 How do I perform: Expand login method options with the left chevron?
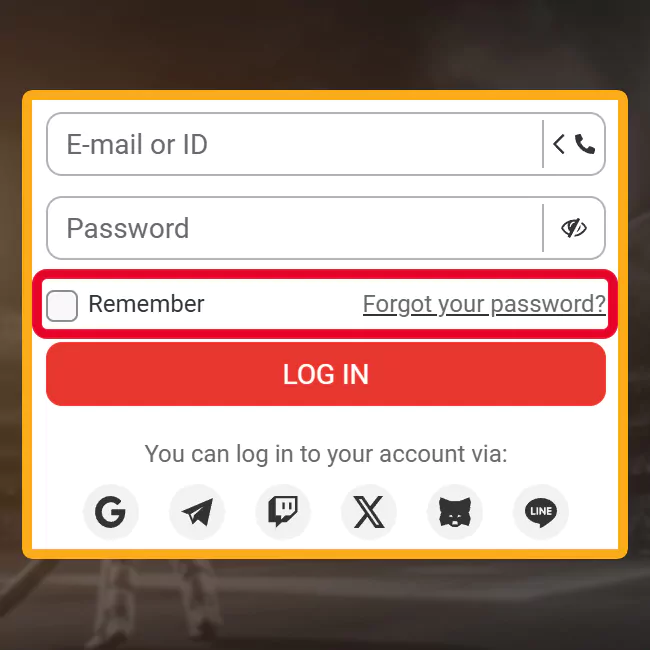(x=558, y=144)
